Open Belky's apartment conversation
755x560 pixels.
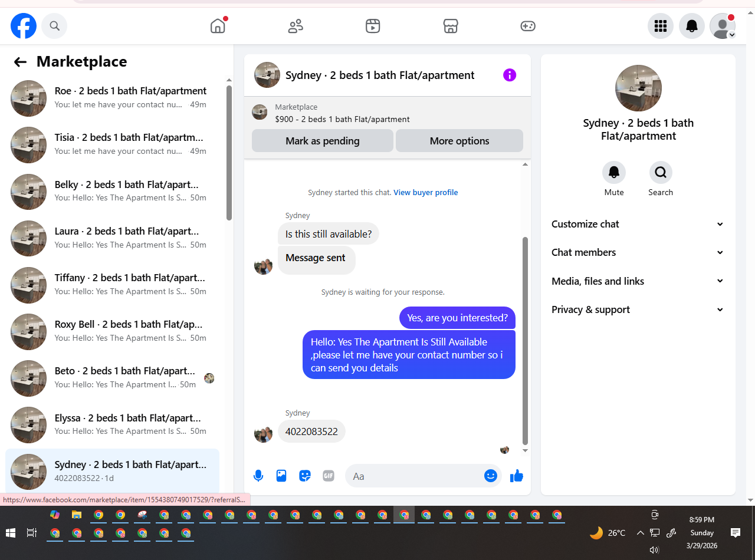point(112,192)
